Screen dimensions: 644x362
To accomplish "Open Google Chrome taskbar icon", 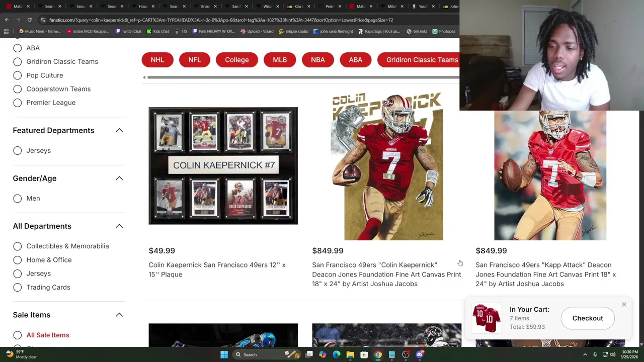I will 378,354.
